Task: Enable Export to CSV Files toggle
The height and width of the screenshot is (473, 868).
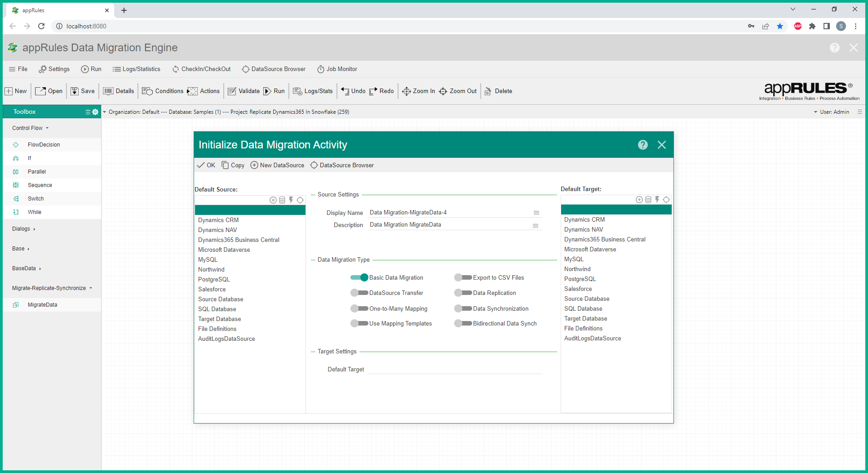Action: 463,278
